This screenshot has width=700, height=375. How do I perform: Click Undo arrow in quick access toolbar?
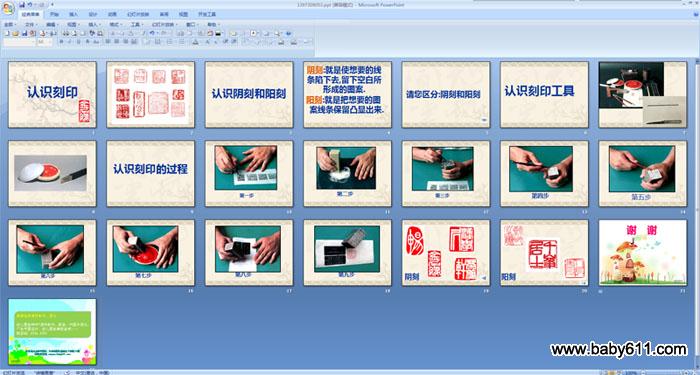[30, 4]
